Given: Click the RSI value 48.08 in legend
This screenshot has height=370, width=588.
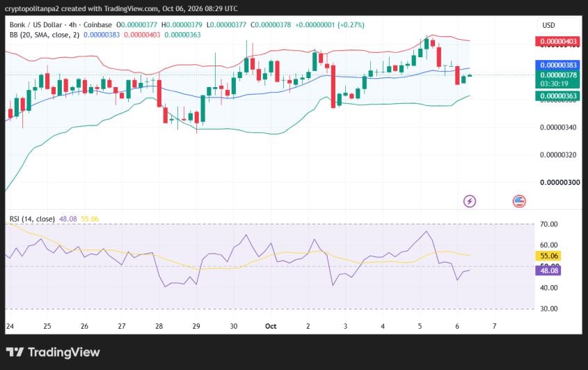Looking at the screenshot, I should tap(68, 219).
